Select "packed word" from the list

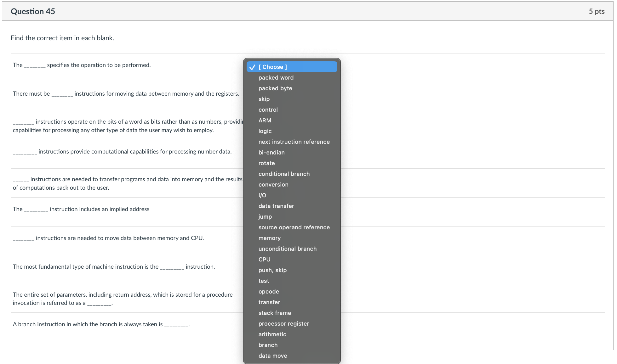[x=276, y=77]
